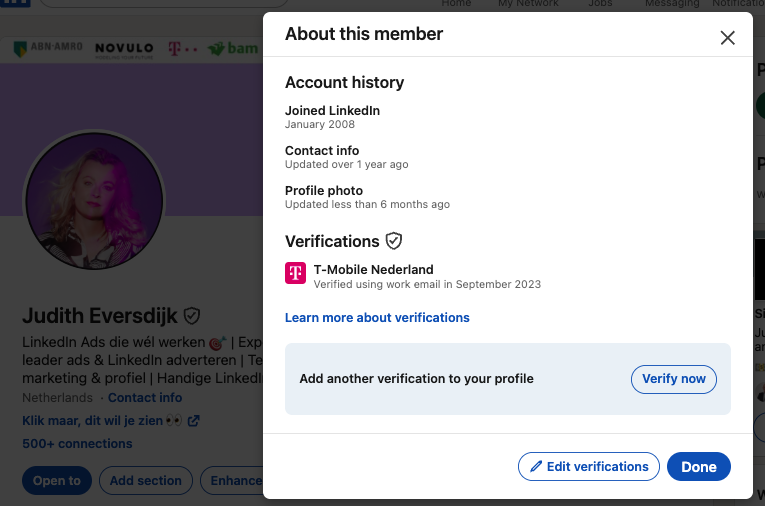View 500+ connections
Viewport: 765px width, 506px height.
(x=77, y=444)
